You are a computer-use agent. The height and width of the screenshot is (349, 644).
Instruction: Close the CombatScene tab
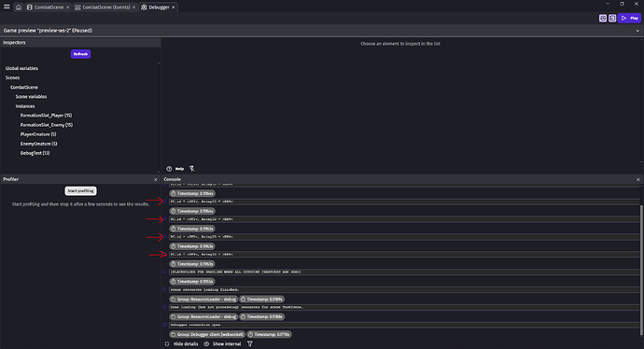[68, 7]
